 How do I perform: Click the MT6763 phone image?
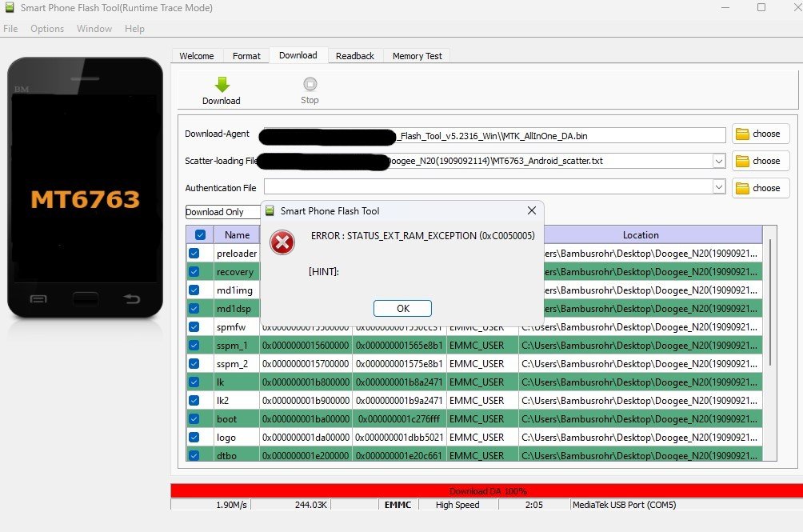coord(85,187)
